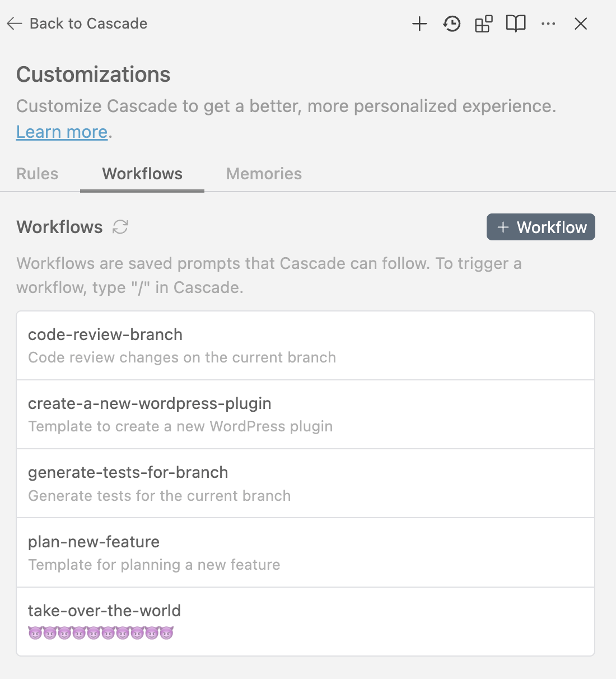Open the docs book icon
Image resolution: width=616 pixels, height=679 pixels.
(516, 24)
